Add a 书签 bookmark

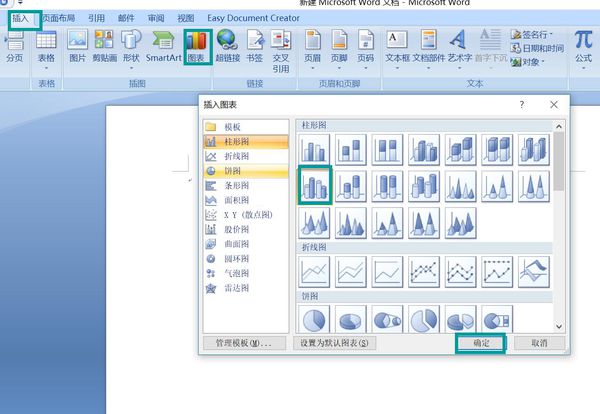pos(254,47)
